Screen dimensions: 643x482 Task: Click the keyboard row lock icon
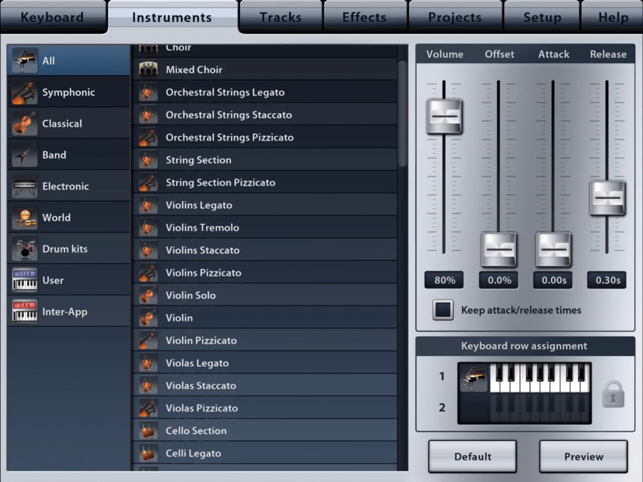(x=613, y=394)
